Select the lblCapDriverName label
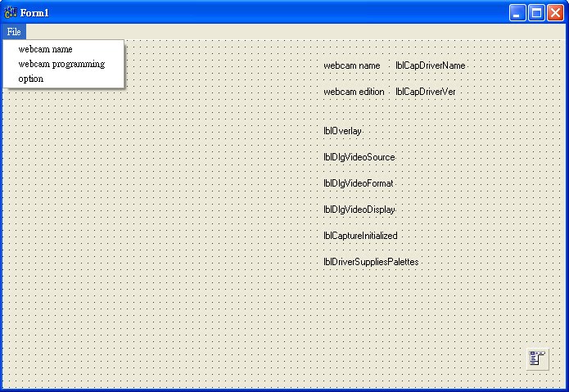The height and width of the screenshot is (392, 569). click(431, 65)
